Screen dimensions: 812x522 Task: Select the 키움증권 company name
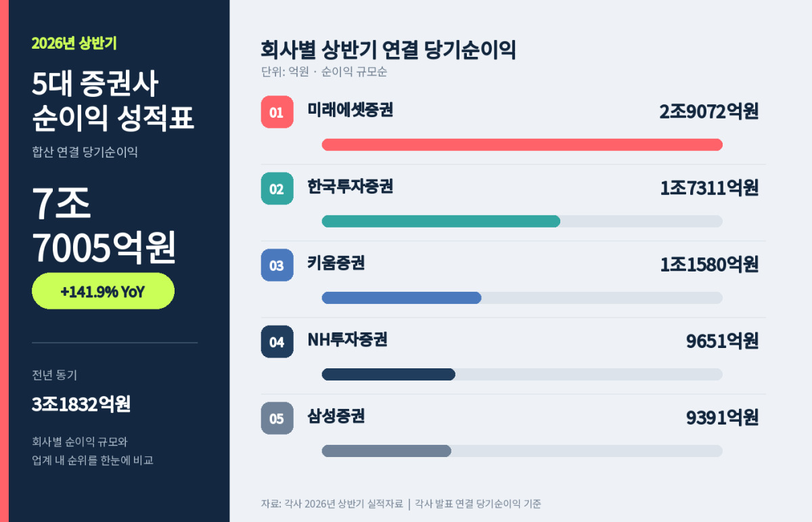[x=336, y=263]
